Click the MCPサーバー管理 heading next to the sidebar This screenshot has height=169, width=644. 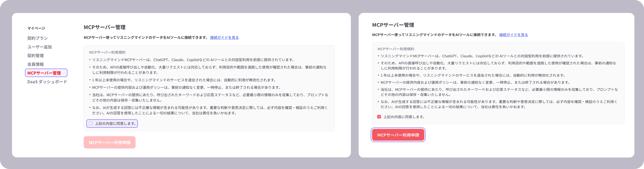(105, 27)
